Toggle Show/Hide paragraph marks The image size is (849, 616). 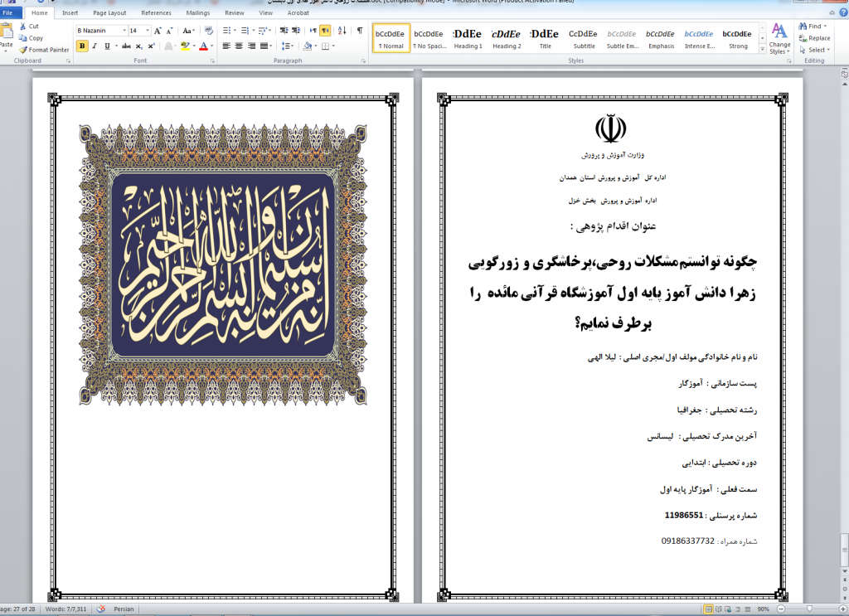coord(360,31)
